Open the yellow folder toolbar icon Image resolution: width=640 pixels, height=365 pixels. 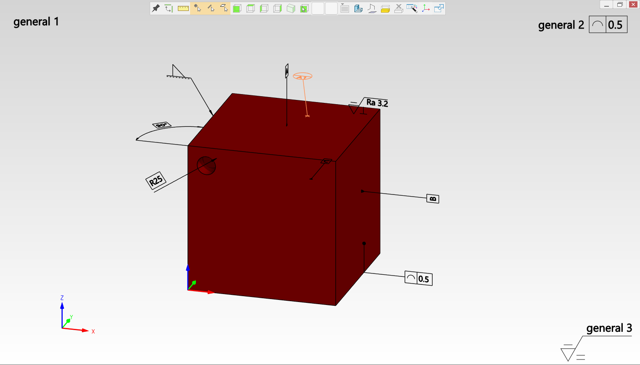coord(385,9)
